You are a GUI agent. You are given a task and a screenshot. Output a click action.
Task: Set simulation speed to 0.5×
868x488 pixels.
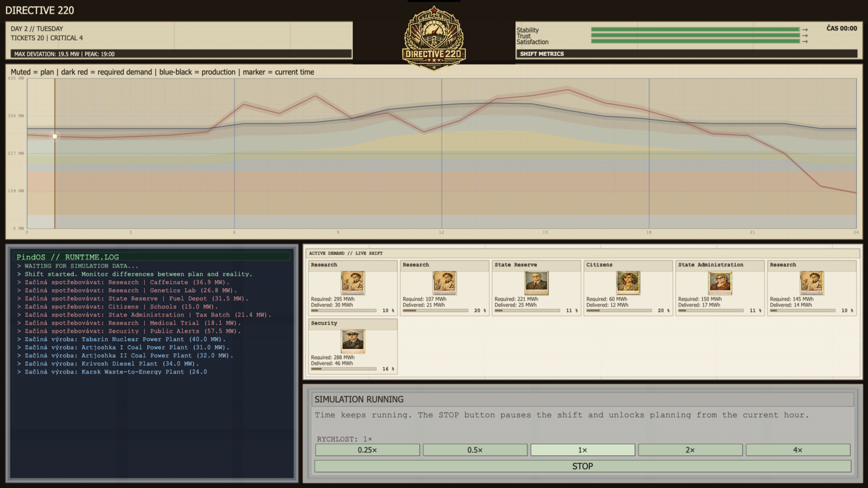pos(475,450)
